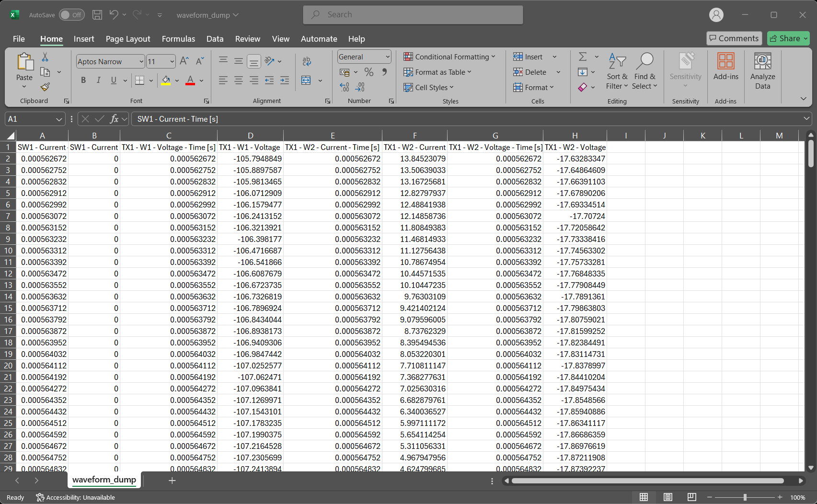Switch to the Review tab

(x=248, y=39)
